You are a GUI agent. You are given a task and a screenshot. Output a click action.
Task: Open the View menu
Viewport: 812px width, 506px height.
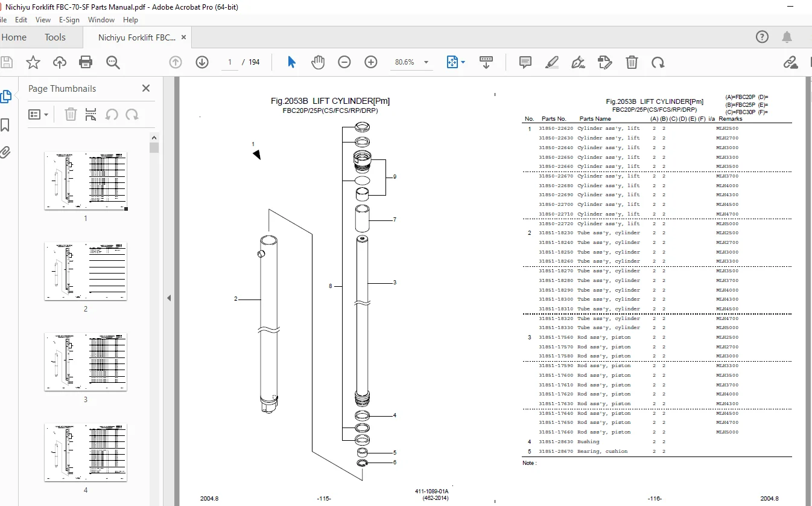point(43,20)
